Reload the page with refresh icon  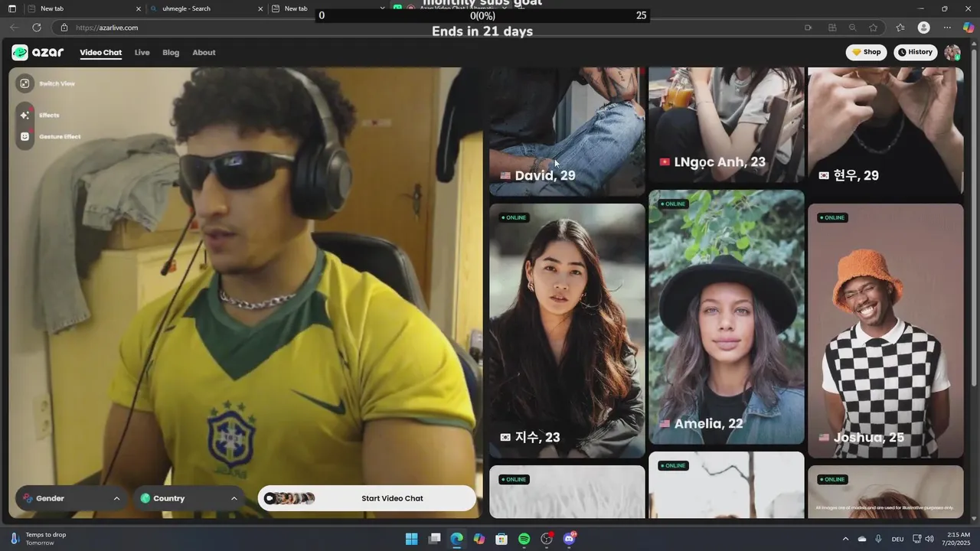pos(36,28)
